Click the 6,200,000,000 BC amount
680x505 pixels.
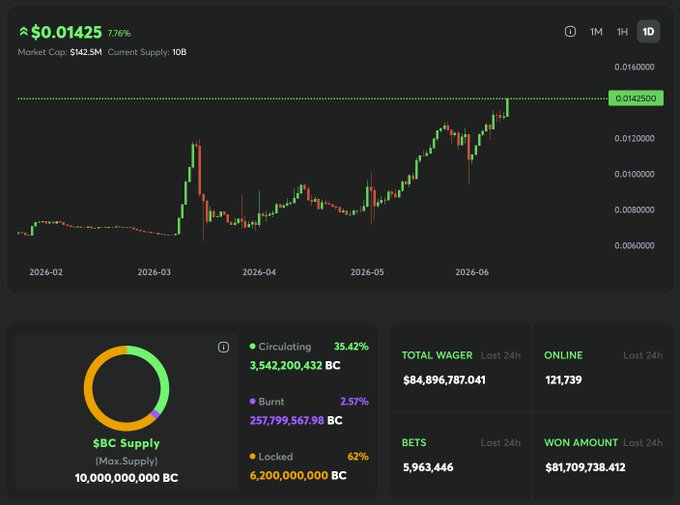(298, 475)
